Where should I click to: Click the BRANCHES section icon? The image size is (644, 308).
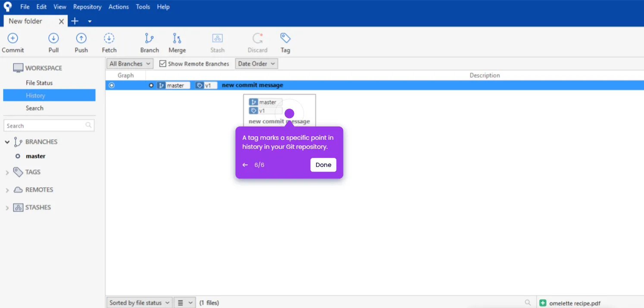(x=18, y=142)
